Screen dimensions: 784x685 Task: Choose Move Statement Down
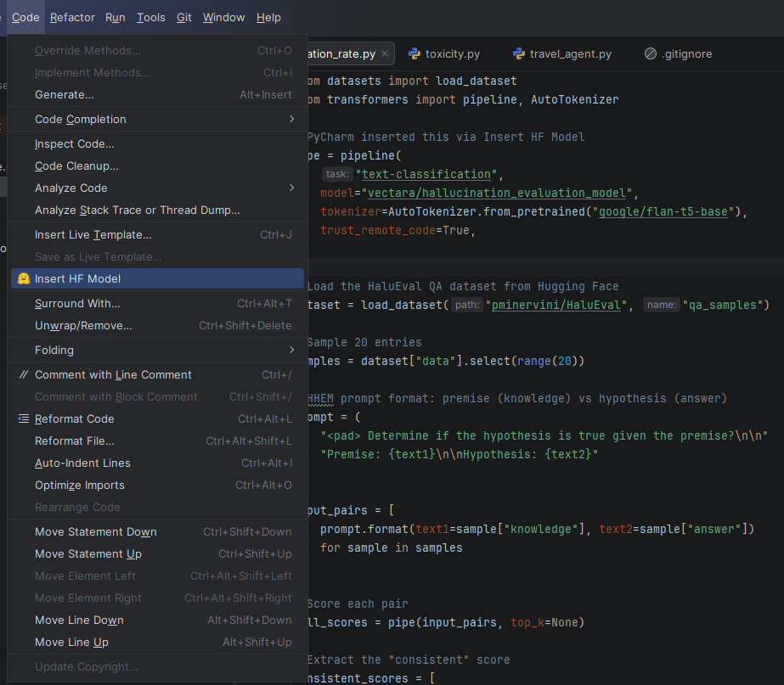[157, 531]
